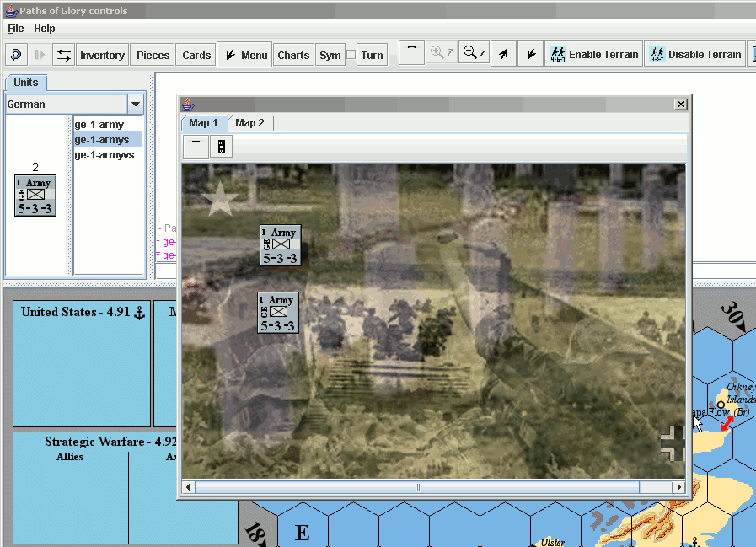Toggle the checkbox beside Turn
The width and height of the screenshot is (756, 547).
click(351, 55)
